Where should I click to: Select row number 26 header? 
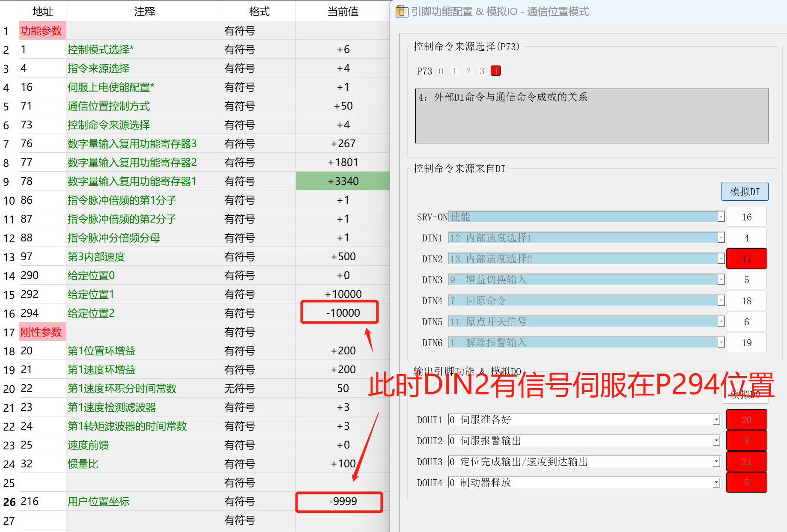click(9, 502)
